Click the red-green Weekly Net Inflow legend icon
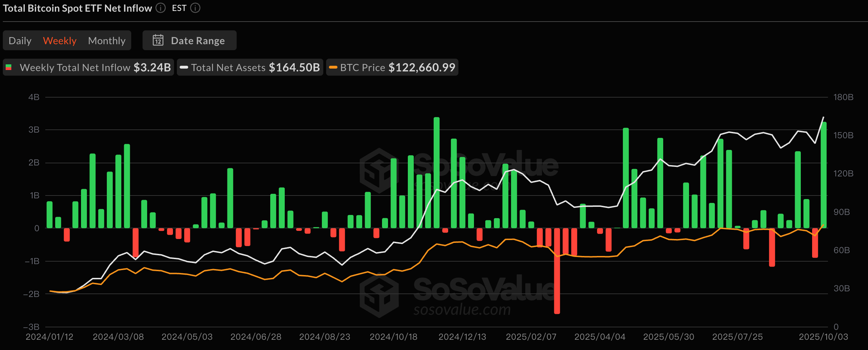 click(x=9, y=67)
